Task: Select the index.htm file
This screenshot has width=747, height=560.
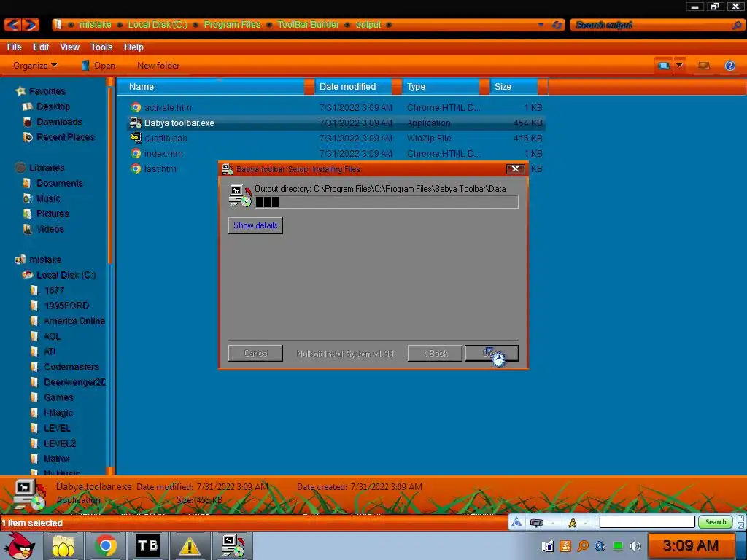Action: click(x=163, y=153)
